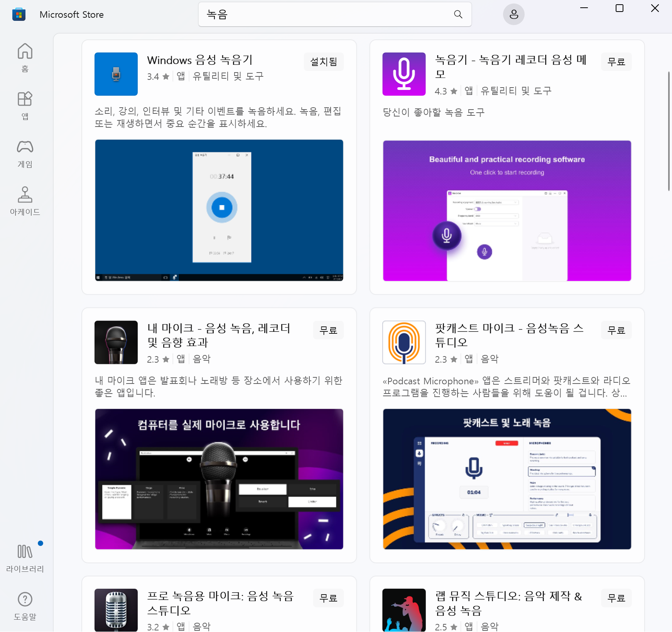Click the search box containing 녹음

tap(334, 15)
